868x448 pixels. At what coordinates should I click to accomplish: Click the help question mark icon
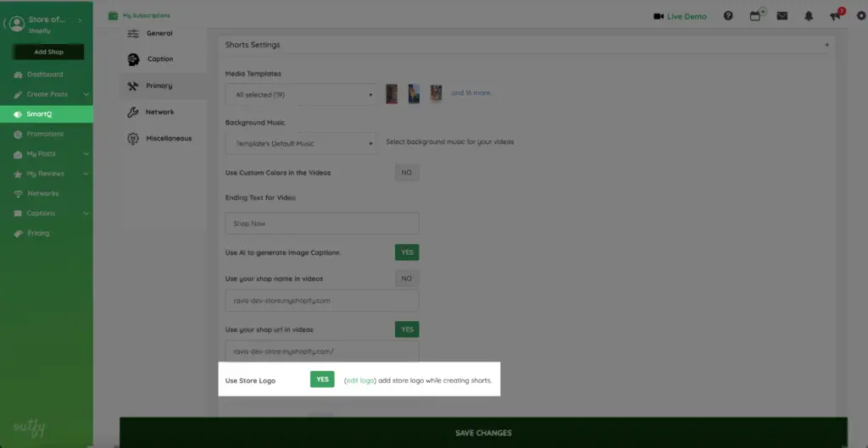click(x=728, y=16)
